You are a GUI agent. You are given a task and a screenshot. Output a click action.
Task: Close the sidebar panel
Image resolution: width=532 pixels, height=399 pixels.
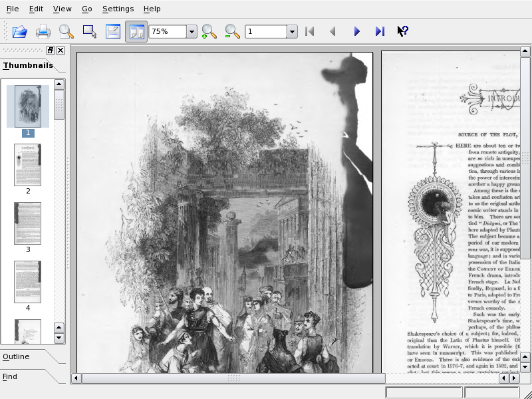(x=61, y=51)
